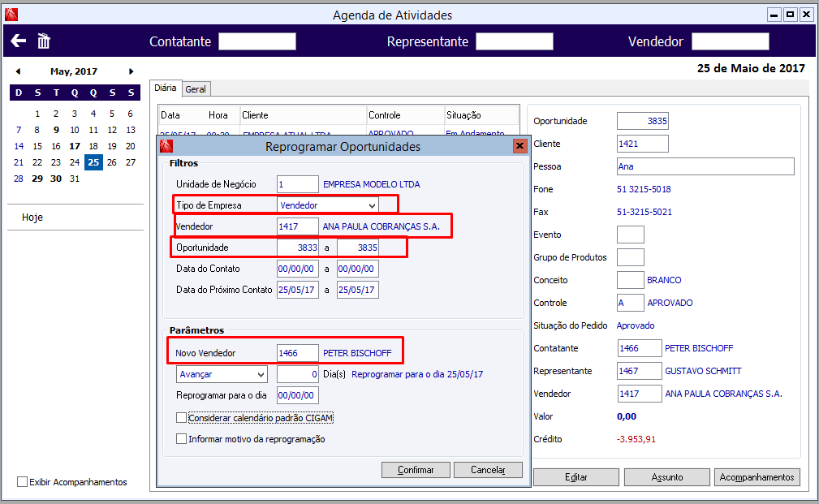Click the credit value -3.953,91
This screenshot has width=819, height=504.
click(636, 439)
